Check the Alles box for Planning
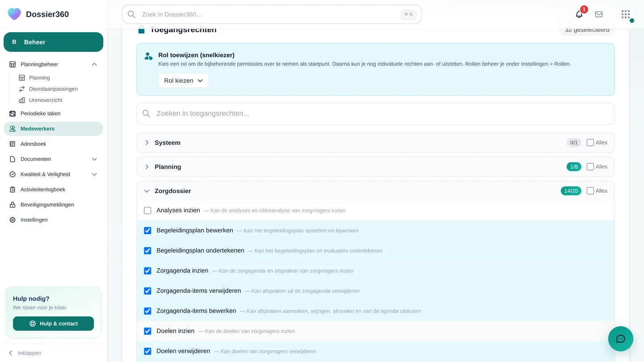 pyautogui.click(x=590, y=167)
